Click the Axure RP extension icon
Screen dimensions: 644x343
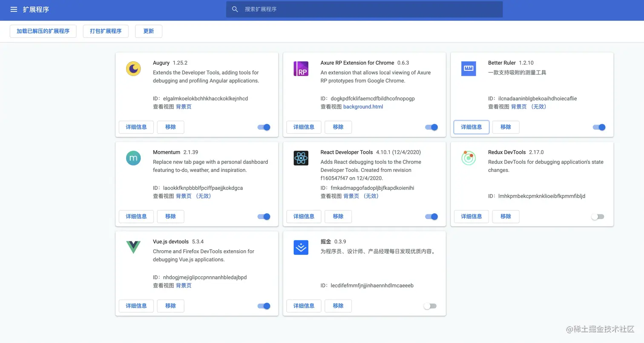tap(301, 69)
